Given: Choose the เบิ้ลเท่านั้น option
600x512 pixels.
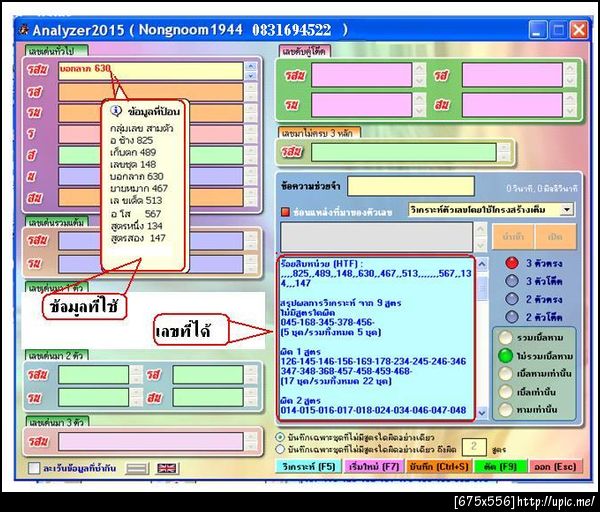Looking at the screenshot, I should [x=505, y=391].
